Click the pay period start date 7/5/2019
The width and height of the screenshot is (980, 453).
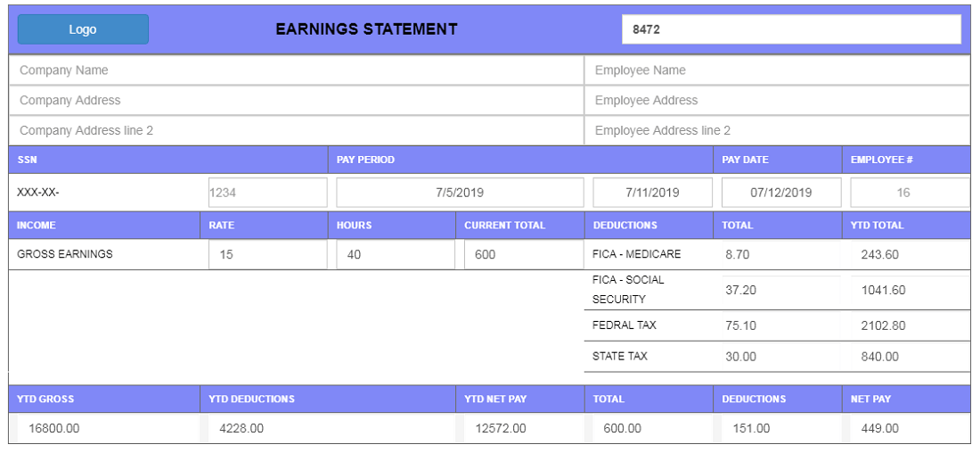pos(460,193)
